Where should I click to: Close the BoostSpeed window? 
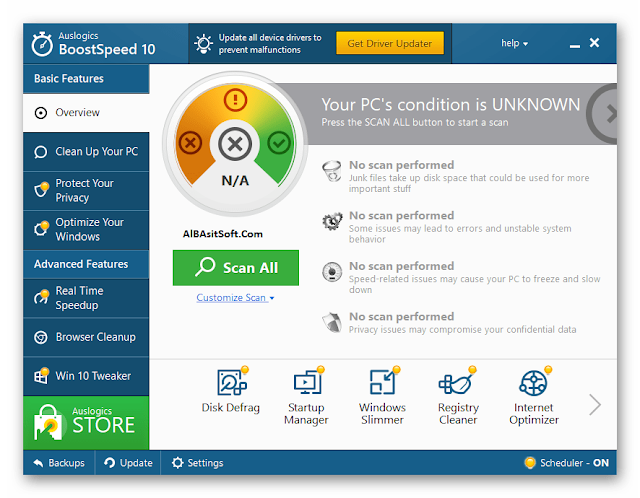click(x=594, y=42)
